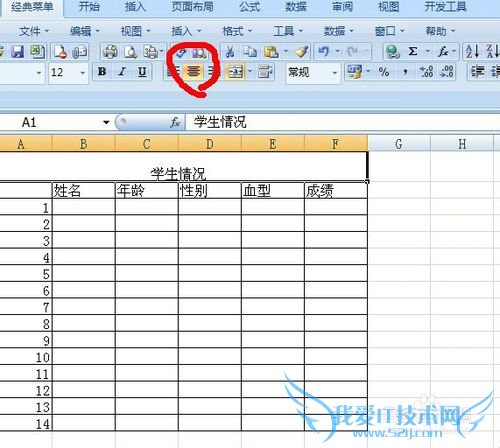This screenshot has width=500, height=448.
Task: Expand the Undo history arrow
Action: point(338,52)
